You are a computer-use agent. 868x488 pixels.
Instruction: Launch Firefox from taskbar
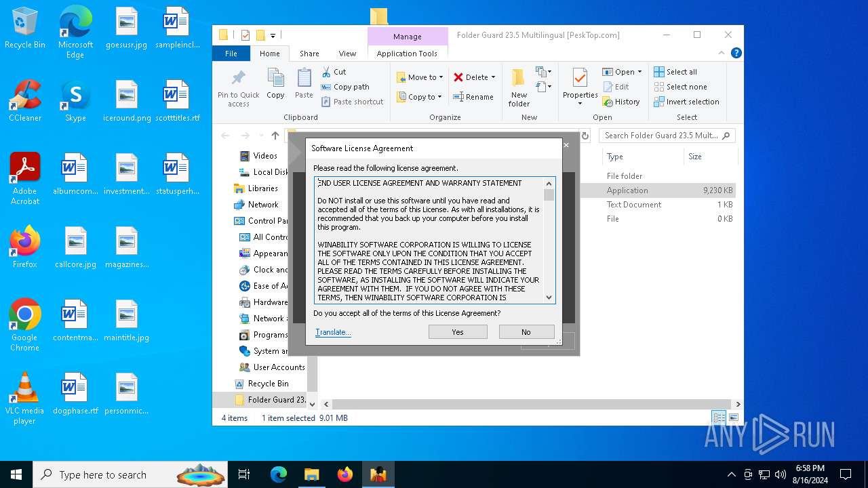click(344, 474)
